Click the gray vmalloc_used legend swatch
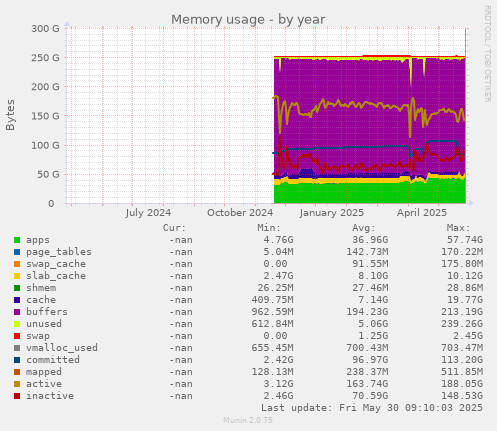The height and width of the screenshot is (431, 497). point(17,348)
